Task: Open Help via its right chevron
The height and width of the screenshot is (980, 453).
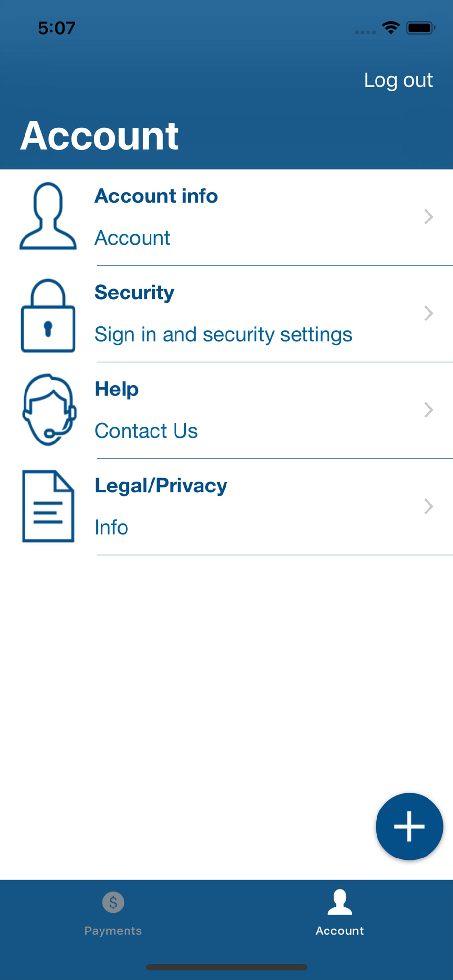Action: (x=428, y=410)
